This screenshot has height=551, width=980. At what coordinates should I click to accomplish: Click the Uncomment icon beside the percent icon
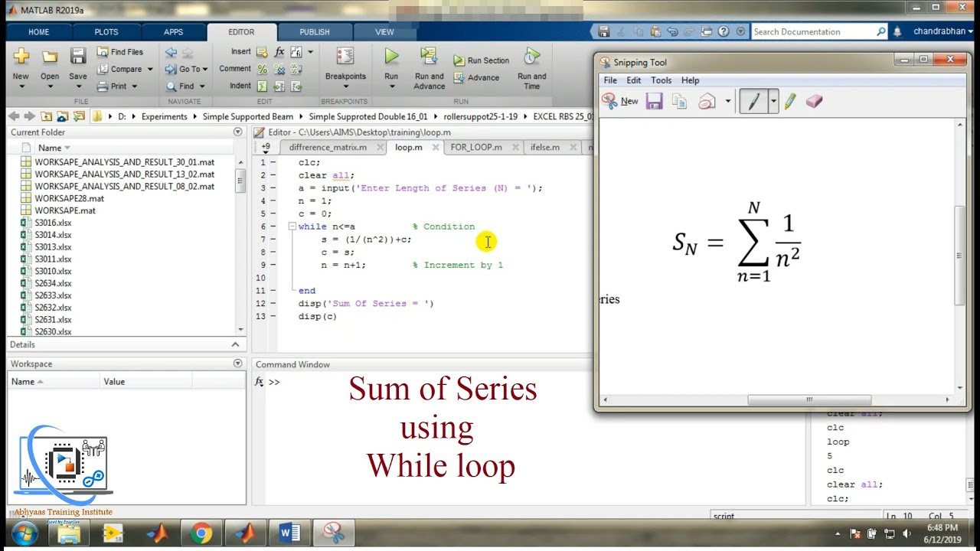point(279,69)
